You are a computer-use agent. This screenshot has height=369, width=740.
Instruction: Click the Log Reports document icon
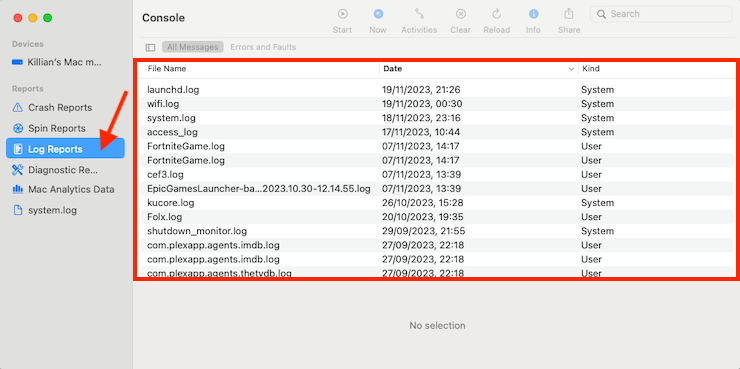pos(18,149)
